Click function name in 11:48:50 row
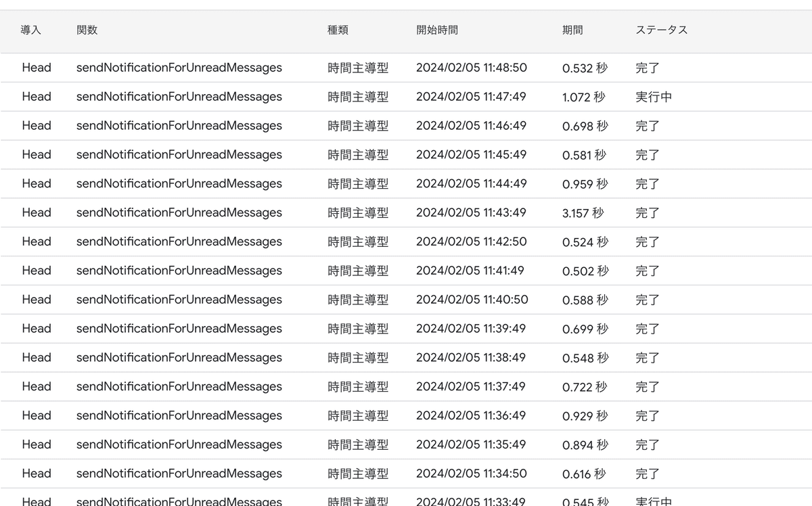Image resolution: width=812 pixels, height=506 pixels. click(x=179, y=68)
